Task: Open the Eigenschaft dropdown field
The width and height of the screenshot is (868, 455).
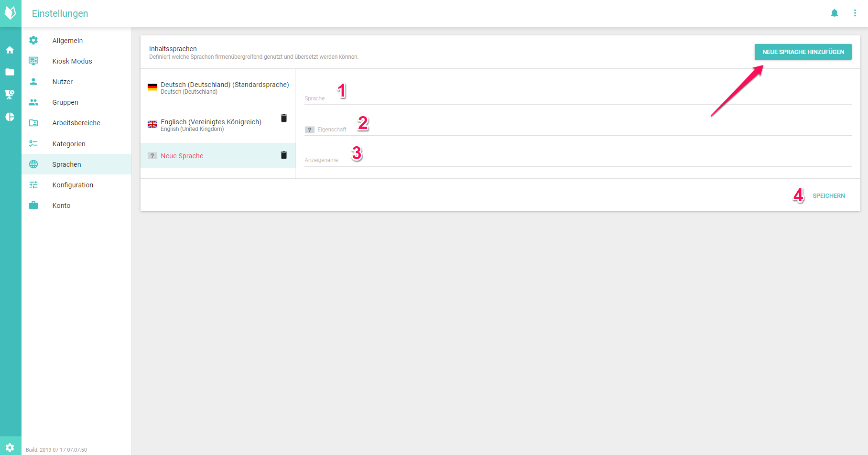Action: [577, 129]
